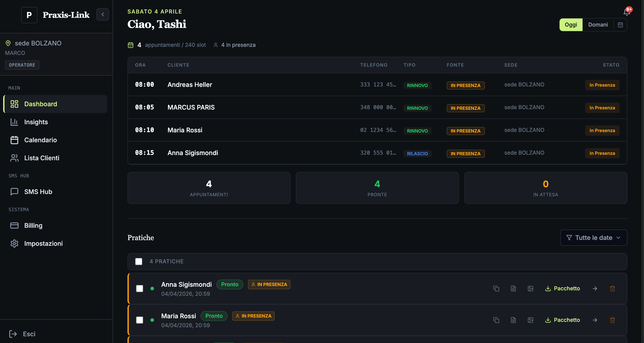644x343 pixels.
Task: Log out using Esci
Action: 29,334
